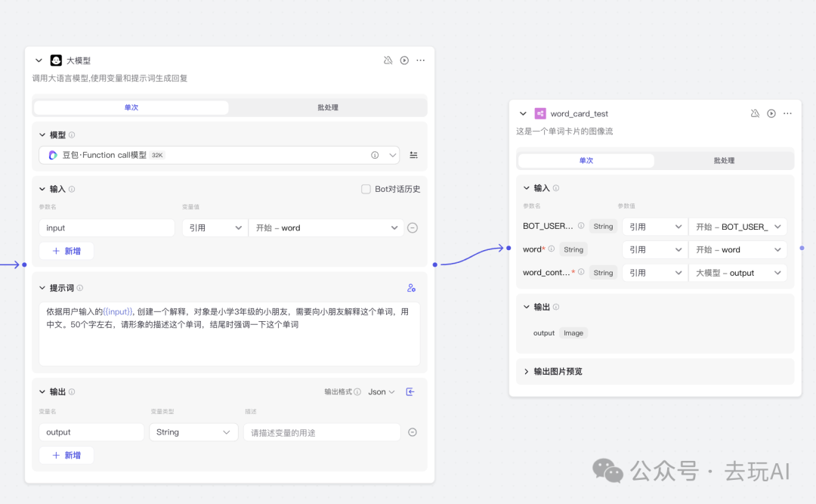Remove the input parameter row
The width and height of the screenshot is (816, 504).
click(413, 227)
